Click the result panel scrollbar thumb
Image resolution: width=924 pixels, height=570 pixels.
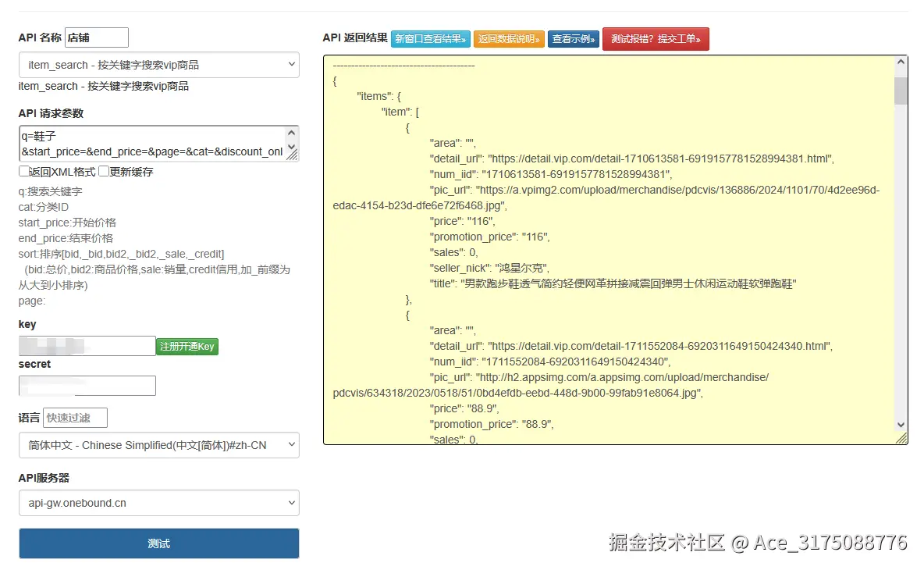click(x=901, y=91)
